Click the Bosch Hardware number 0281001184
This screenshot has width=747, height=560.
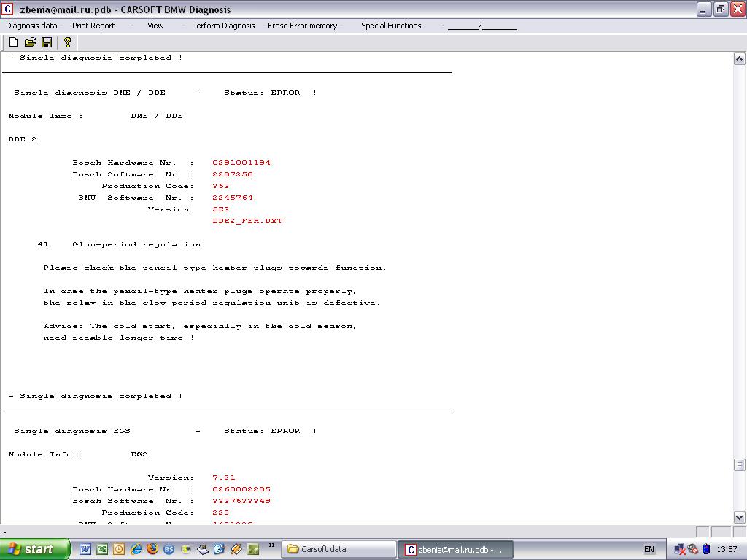pos(241,163)
